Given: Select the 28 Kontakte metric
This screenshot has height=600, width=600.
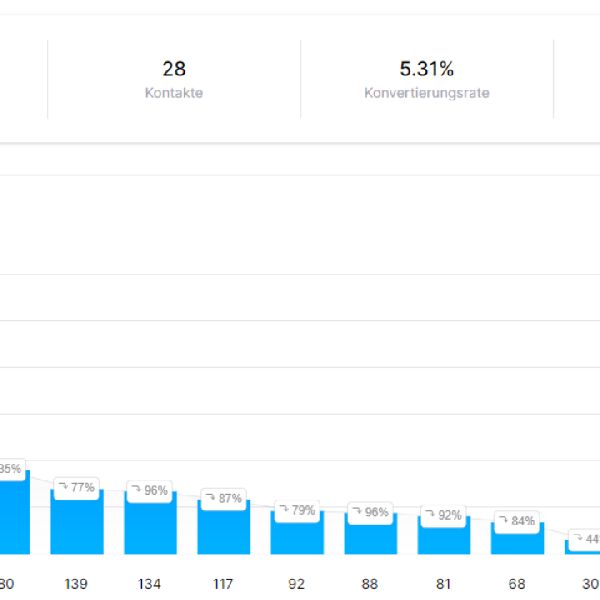Looking at the screenshot, I should (x=174, y=79).
